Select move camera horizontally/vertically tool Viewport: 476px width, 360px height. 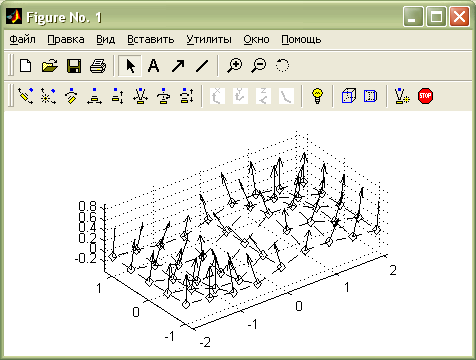94,96
